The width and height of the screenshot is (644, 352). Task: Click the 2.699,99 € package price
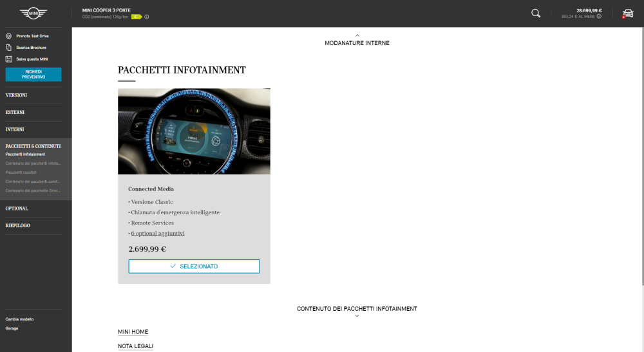(x=147, y=249)
